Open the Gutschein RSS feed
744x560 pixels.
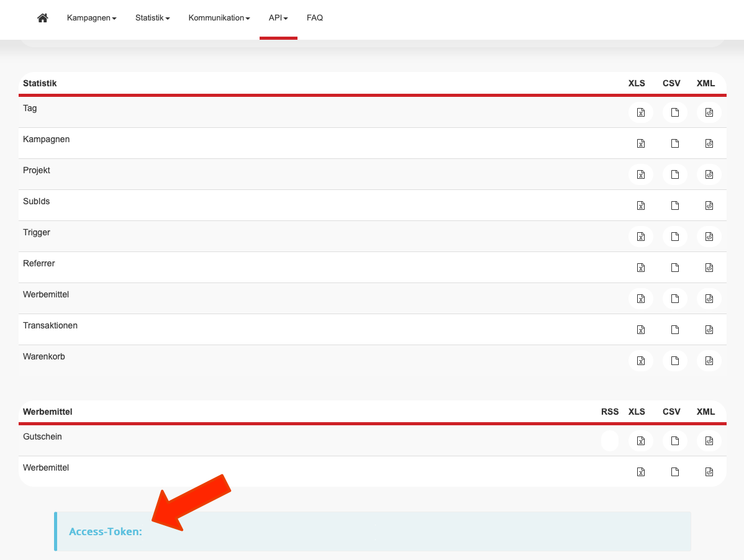(610, 441)
